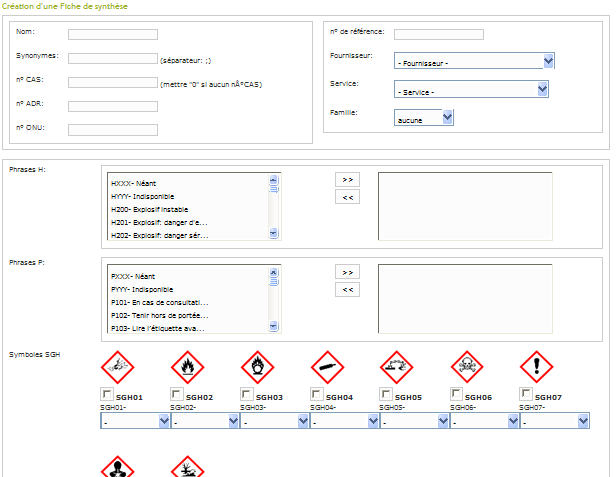This screenshot has width=616, height=477.
Task: Select the SGH06 checkbox
Action: pyautogui.click(x=456, y=394)
